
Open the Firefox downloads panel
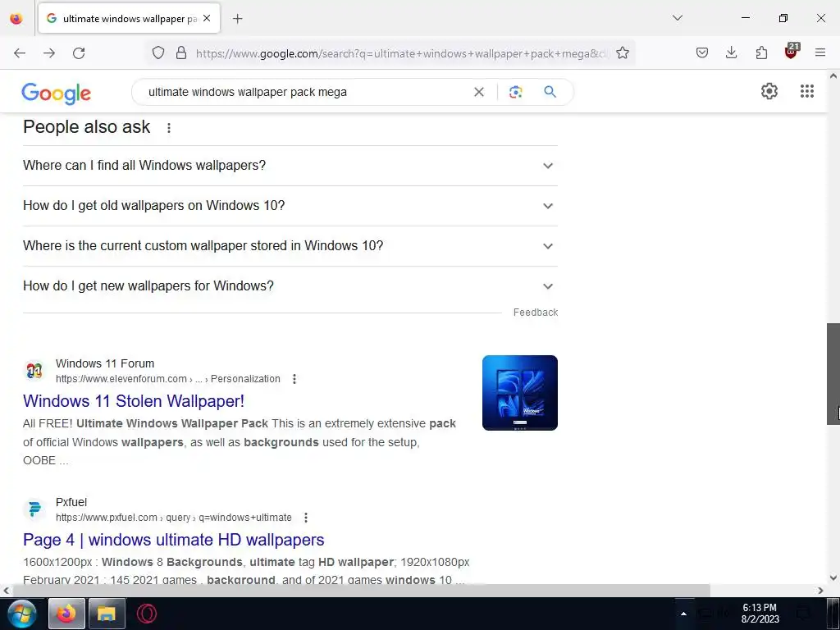pyautogui.click(x=731, y=52)
